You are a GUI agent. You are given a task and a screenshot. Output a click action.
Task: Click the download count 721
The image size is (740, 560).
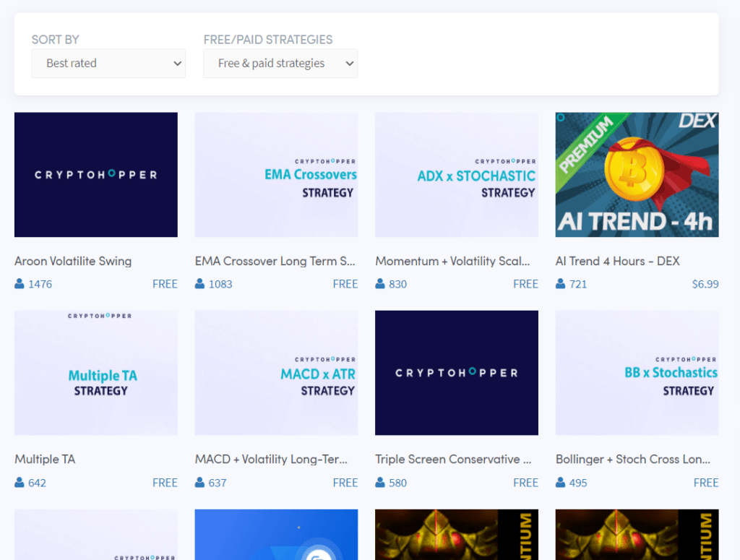click(577, 284)
